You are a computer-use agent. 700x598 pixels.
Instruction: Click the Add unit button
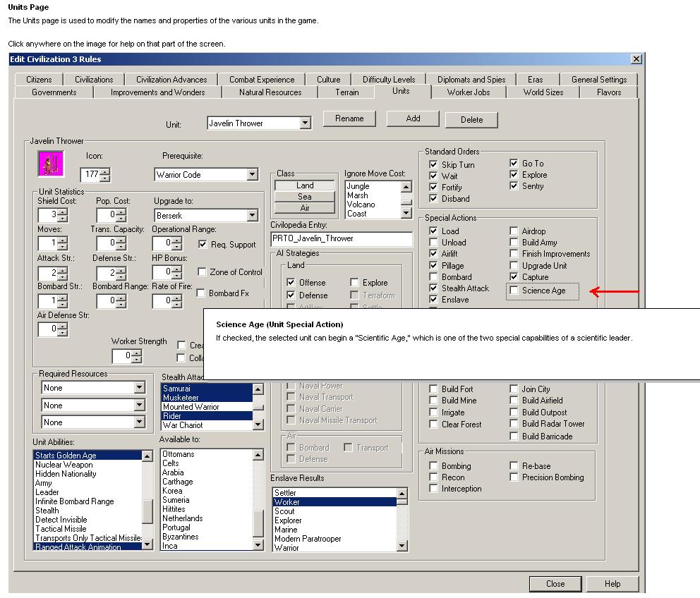[413, 118]
